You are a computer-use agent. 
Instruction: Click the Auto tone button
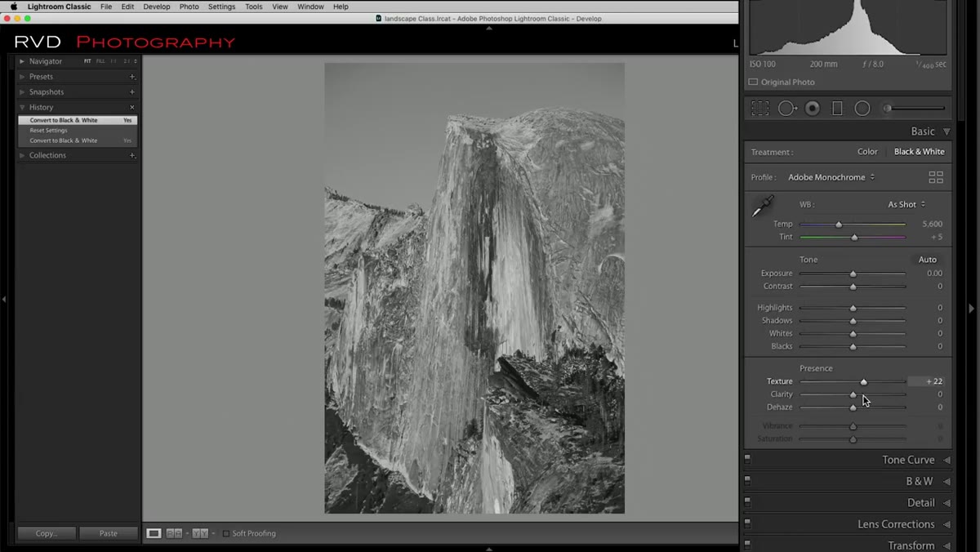tap(928, 260)
